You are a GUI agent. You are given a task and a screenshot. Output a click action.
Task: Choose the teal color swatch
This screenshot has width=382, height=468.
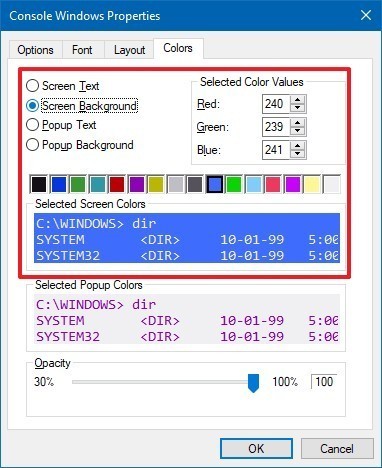tap(98, 184)
